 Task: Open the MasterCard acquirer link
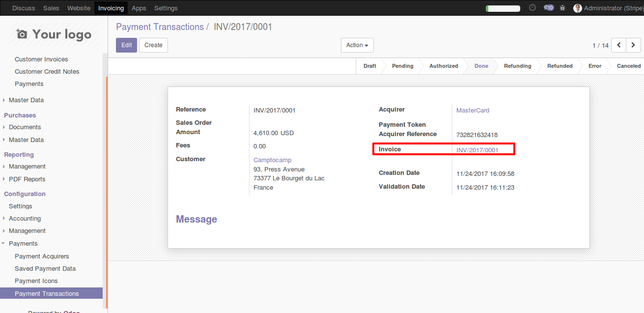(x=473, y=111)
